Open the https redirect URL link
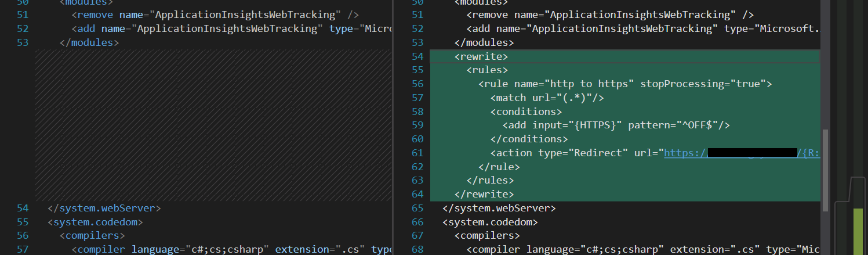The width and height of the screenshot is (868, 255). (x=742, y=153)
